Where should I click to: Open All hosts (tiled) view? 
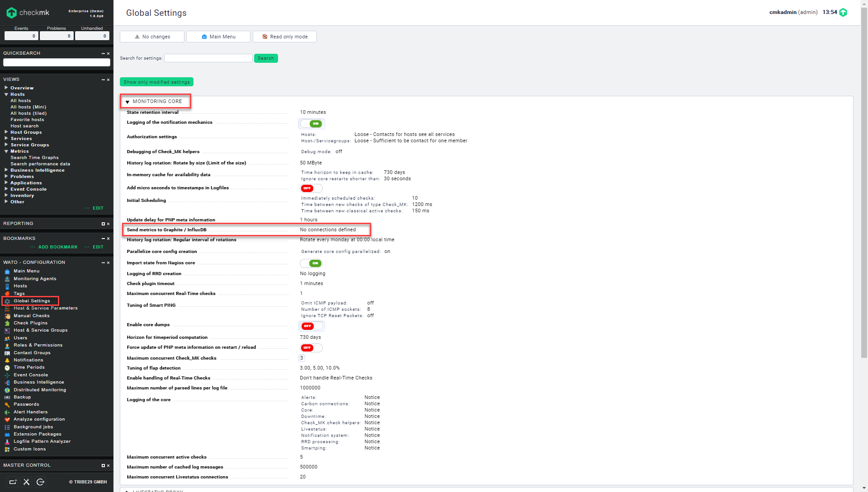pos(28,113)
